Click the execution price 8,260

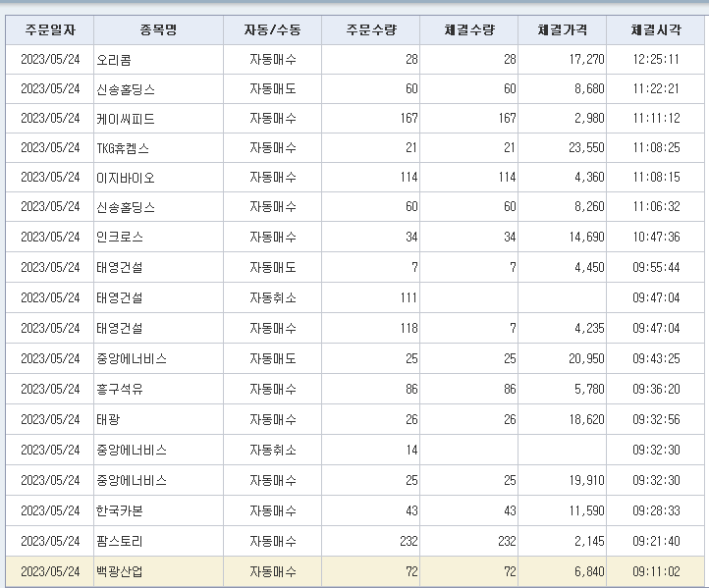point(589,207)
